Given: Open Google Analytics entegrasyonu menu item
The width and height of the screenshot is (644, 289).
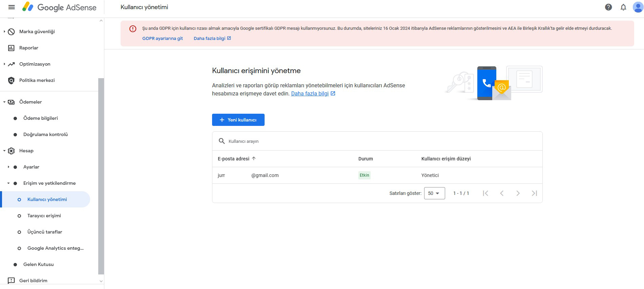Looking at the screenshot, I should click(56, 248).
